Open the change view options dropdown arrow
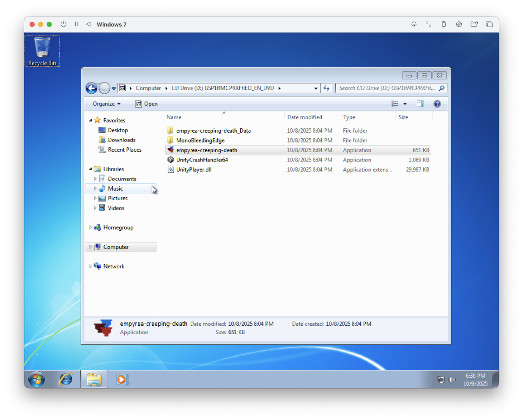Screen dimensions: 523x420 pos(405,104)
